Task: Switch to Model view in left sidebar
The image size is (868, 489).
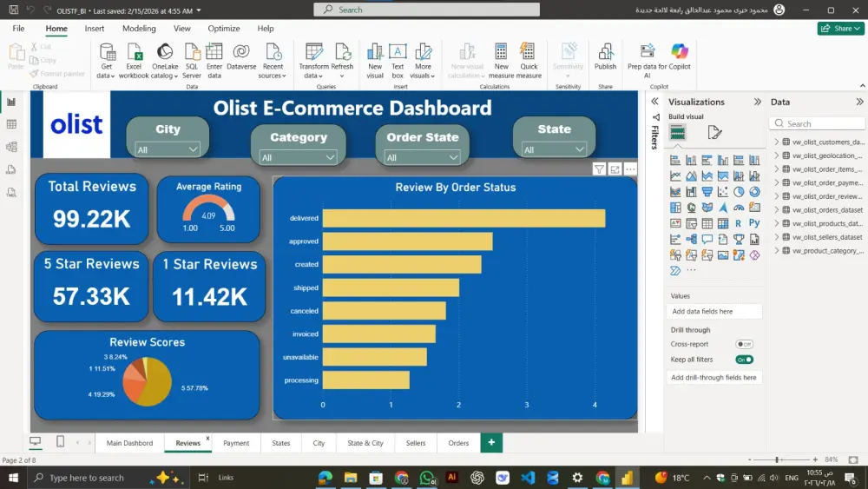Action: pos(11,147)
